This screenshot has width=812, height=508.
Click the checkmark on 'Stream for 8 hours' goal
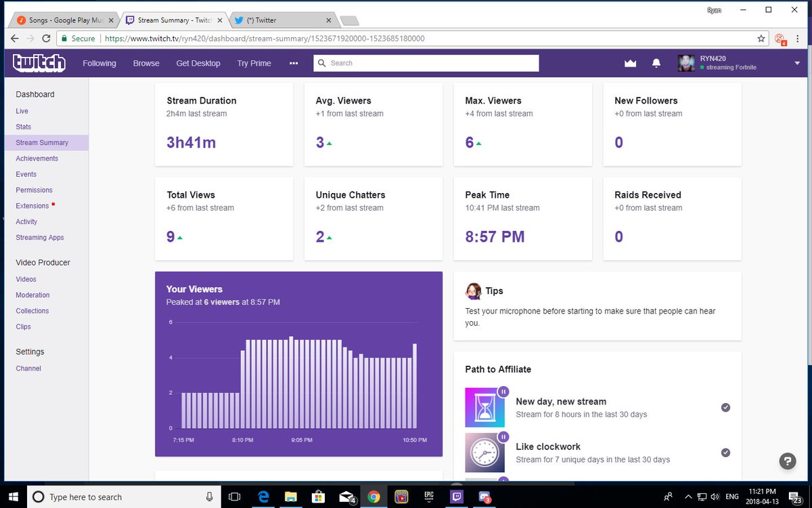click(x=725, y=408)
